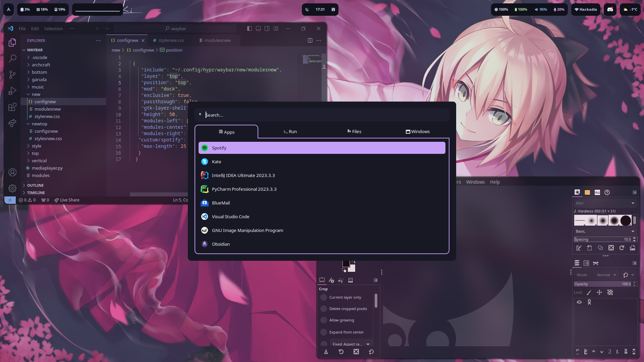
Task: Open the Run and Debug activity icon
Action: [12, 91]
